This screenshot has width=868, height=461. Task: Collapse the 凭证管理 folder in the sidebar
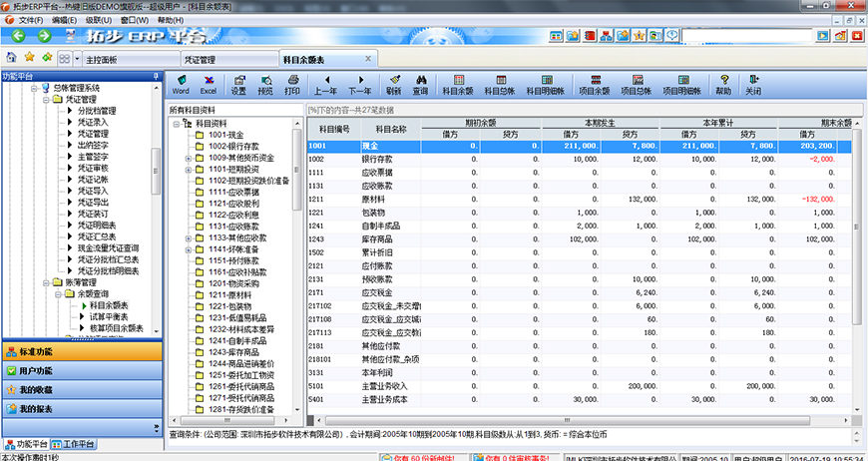46,100
